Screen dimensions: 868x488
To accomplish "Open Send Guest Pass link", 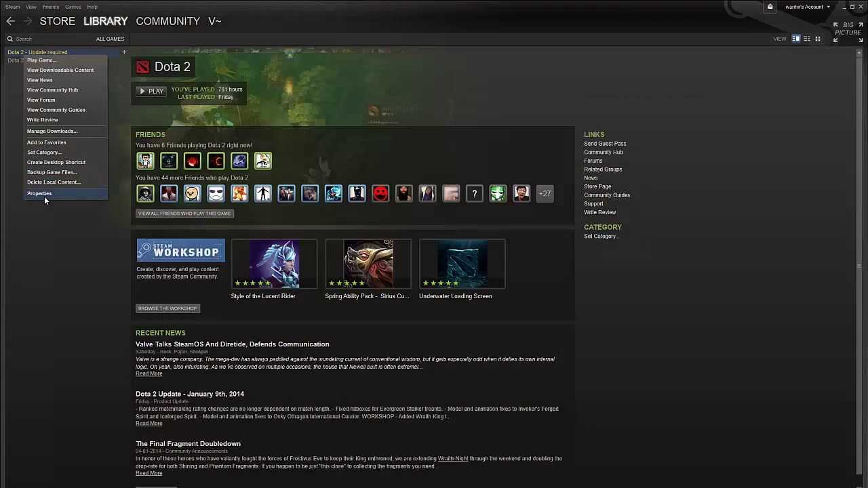I will tap(605, 144).
